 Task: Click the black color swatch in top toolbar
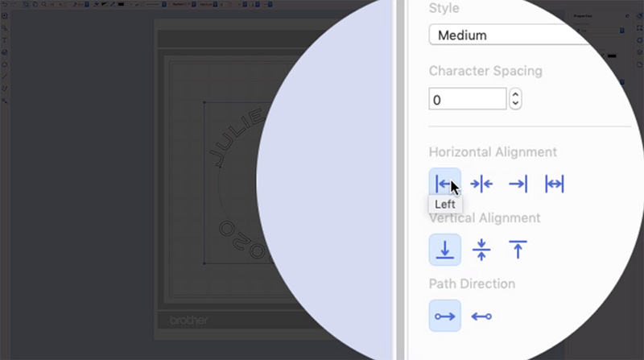tap(121, 4)
